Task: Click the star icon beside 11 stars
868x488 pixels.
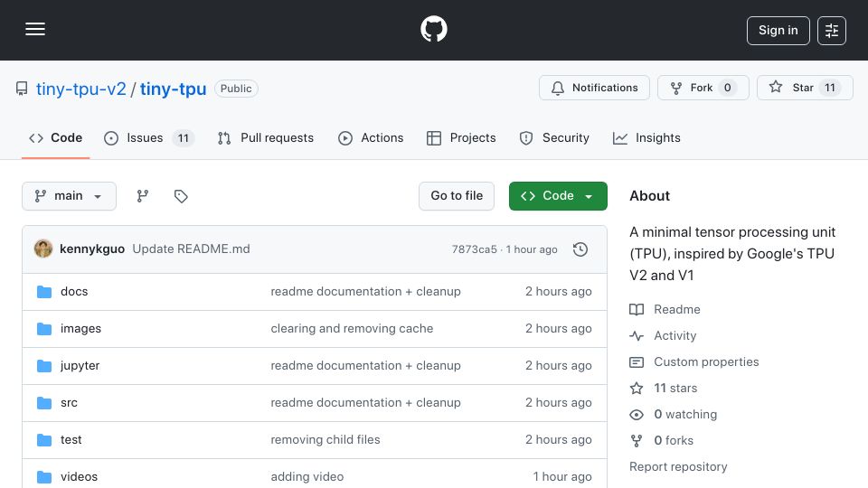Action: pyautogui.click(x=637, y=389)
